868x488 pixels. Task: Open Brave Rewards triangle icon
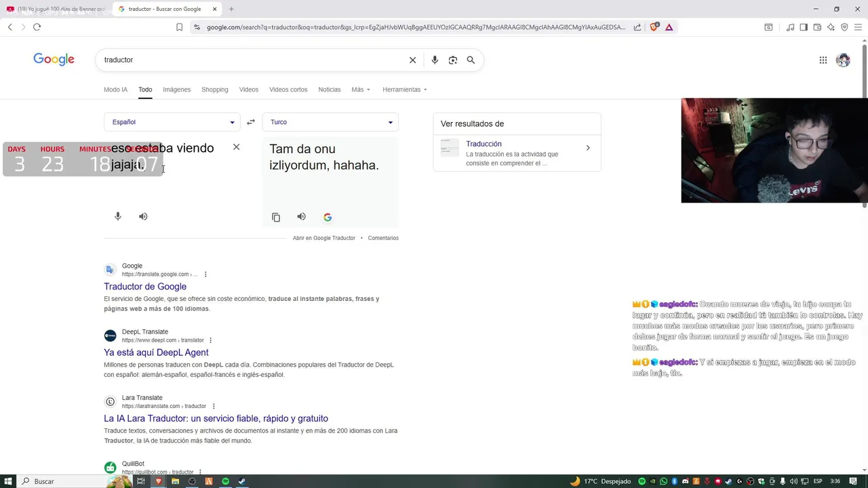(669, 27)
